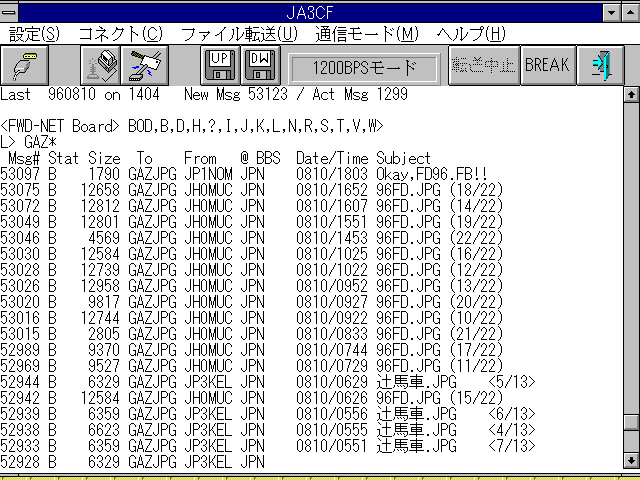Click the 転送中止 button
This screenshot has width=640, height=480.
(483, 66)
